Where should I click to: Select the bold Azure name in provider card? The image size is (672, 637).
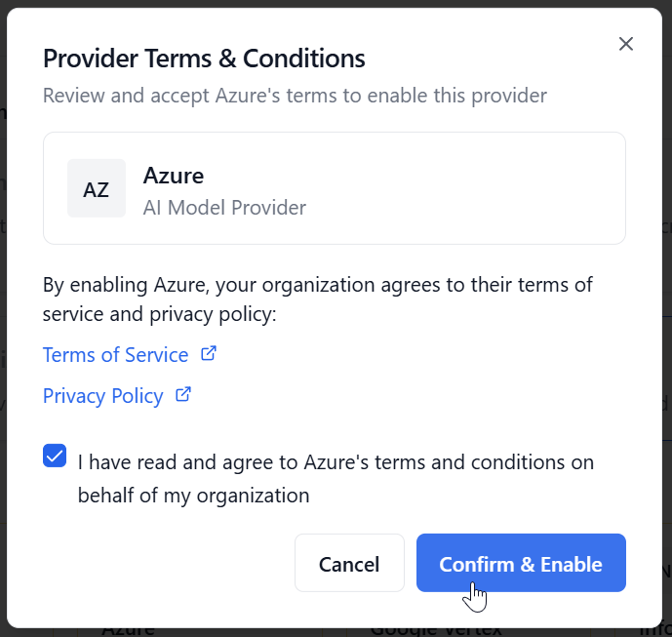pyautogui.click(x=174, y=176)
